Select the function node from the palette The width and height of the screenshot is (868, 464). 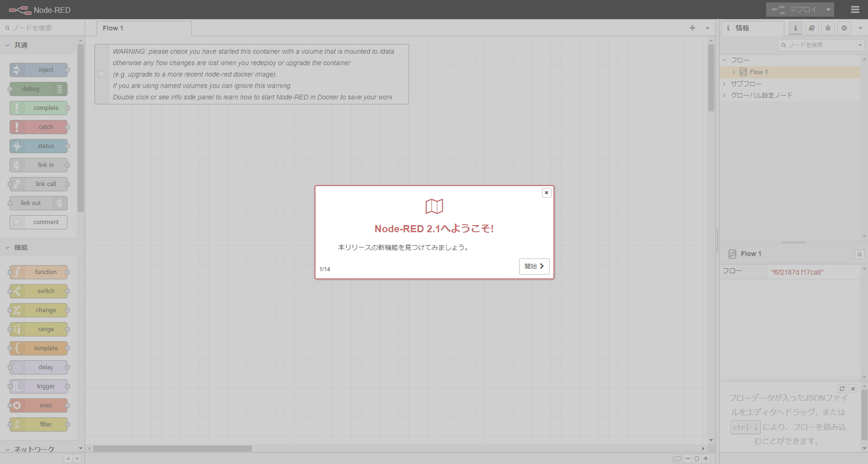(x=39, y=272)
